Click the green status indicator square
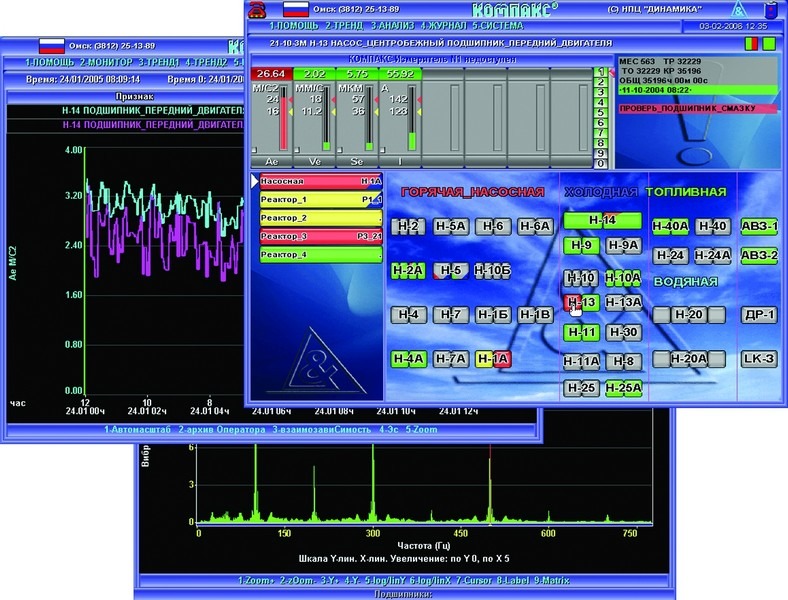788x600 pixels. click(769, 44)
